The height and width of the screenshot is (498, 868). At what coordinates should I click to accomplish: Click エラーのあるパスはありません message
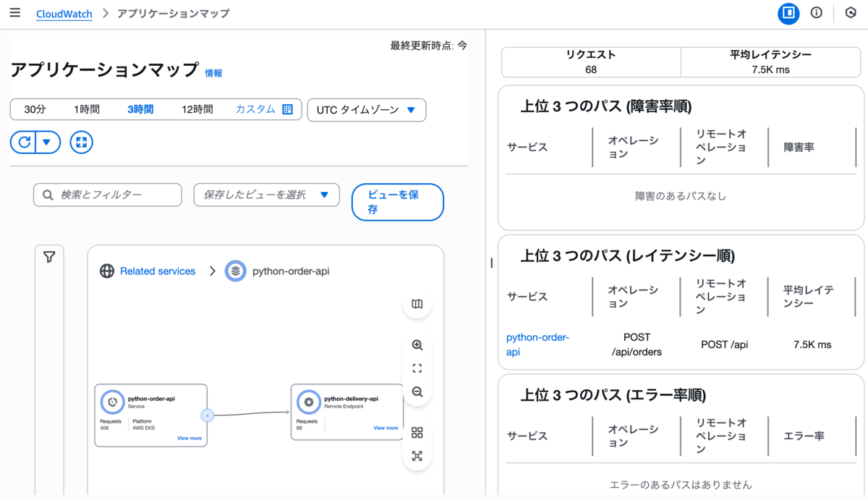coord(681,484)
